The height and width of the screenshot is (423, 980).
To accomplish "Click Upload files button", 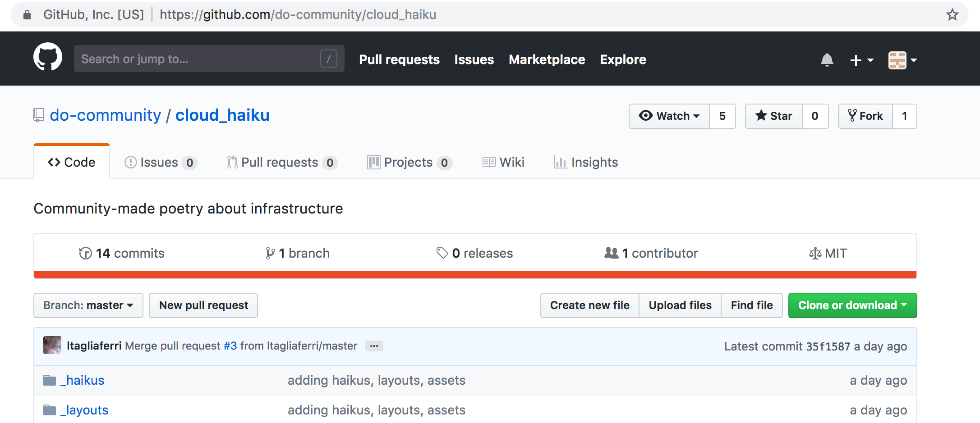I will [x=680, y=305].
